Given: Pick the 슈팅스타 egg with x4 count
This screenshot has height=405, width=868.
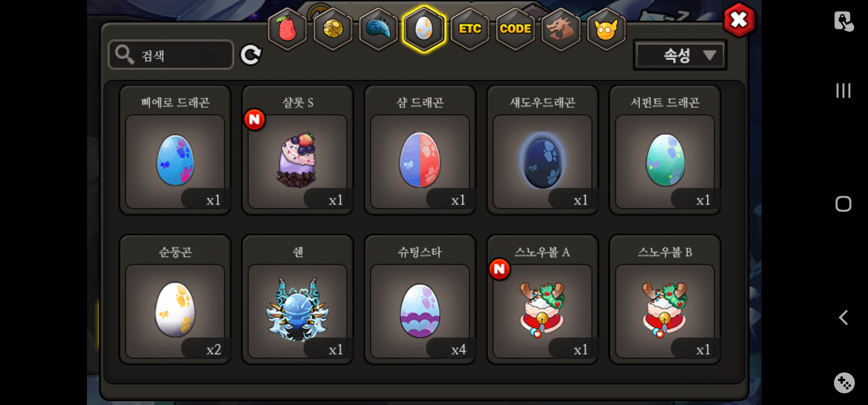Looking at the screenshot, I should click(420, 299).
